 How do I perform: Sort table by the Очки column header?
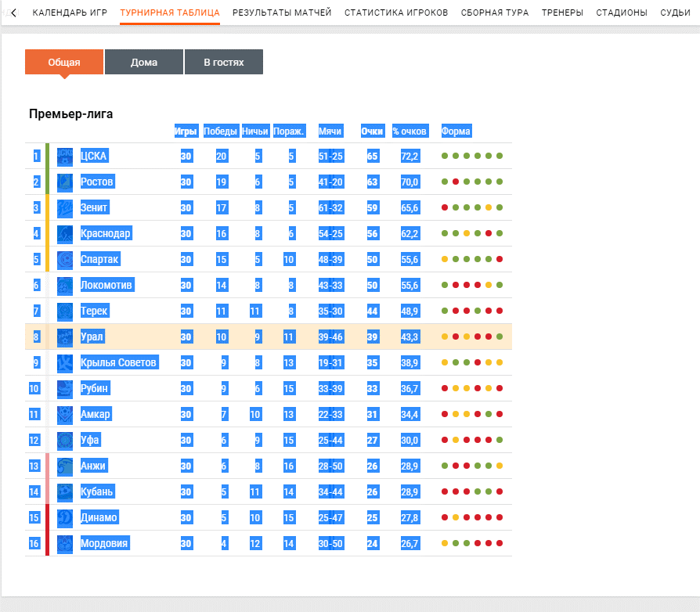pyautogui.click(x=372, y=131)
